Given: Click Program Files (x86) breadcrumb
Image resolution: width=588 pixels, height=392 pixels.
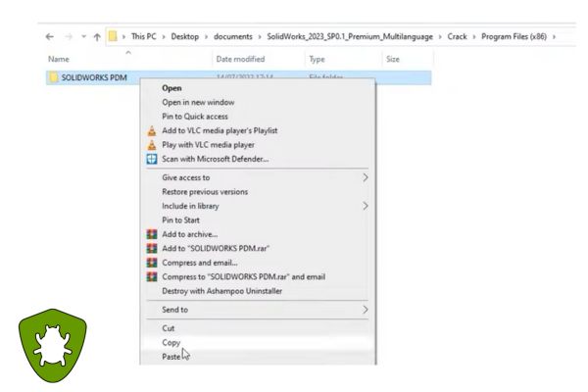Looking at the screenshot, I should pyautogui.click(x=514, y=37).
